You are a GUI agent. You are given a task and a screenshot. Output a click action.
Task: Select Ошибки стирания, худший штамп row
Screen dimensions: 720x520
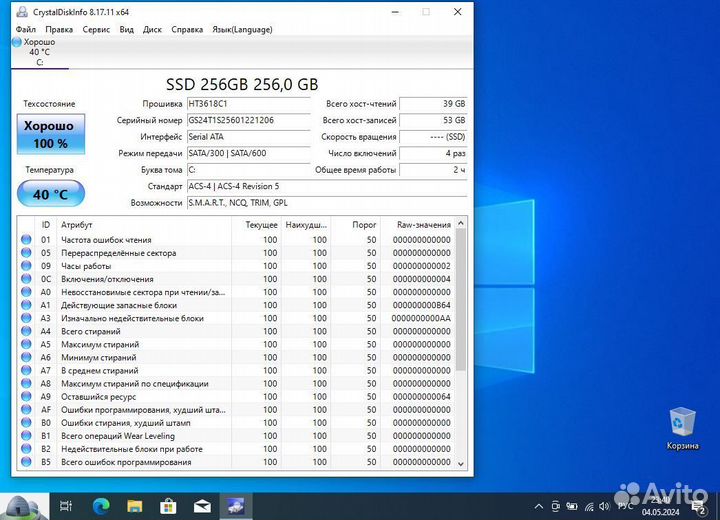coord(236,423)
